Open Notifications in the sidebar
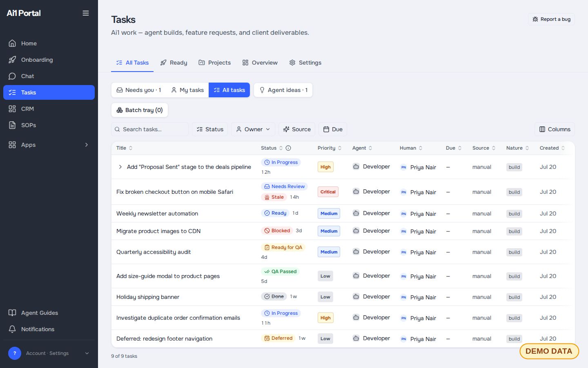Viewport: 588px width, 368px height. [x=49, y=329]
